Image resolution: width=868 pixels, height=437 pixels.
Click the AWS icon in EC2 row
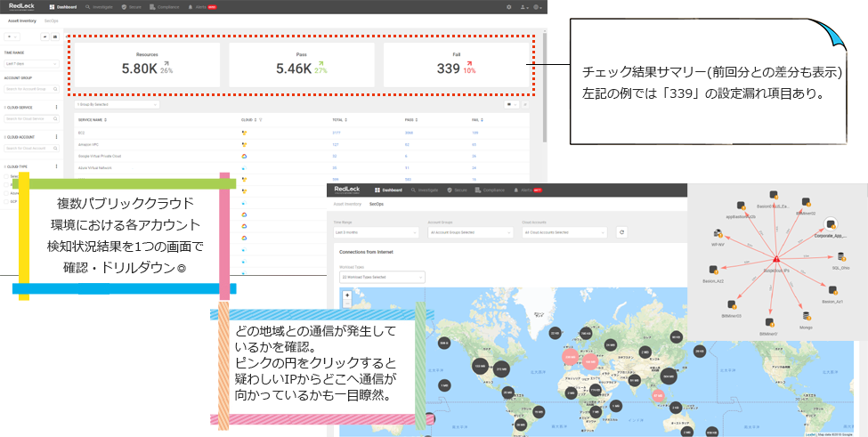[x=244, y=133]
